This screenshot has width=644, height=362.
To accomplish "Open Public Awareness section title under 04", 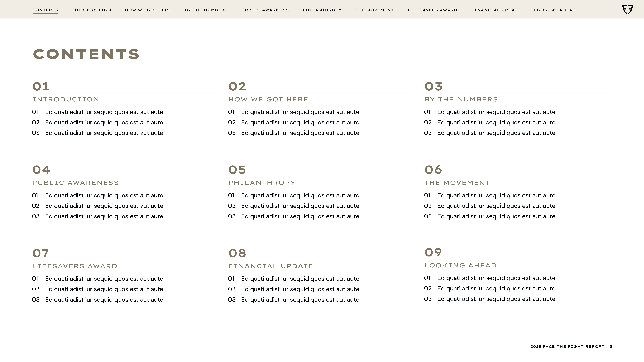I will (x=76, y=183).
